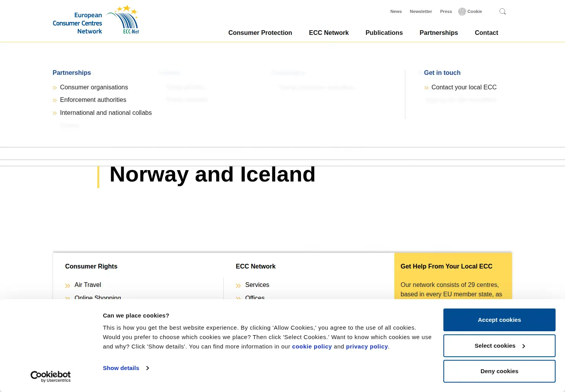Click the arrow icon beside Enforcement authorities
This screenshot has width=565, height=392.
pos(55,100)
